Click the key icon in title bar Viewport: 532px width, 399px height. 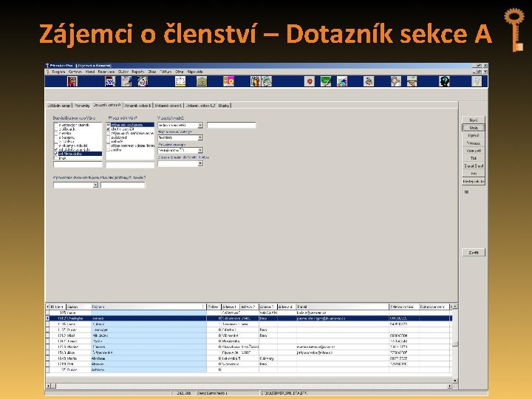click(x=47, y=66)
